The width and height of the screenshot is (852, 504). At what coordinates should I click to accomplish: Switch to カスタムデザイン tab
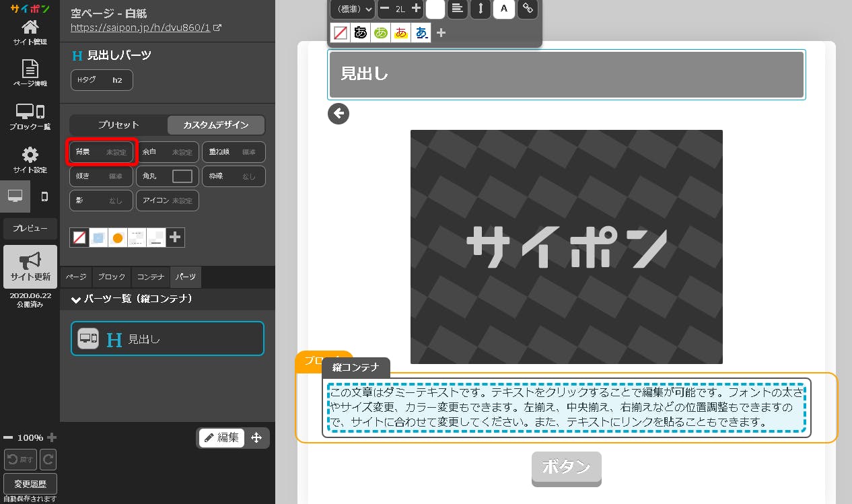click(x=215, y=125)
